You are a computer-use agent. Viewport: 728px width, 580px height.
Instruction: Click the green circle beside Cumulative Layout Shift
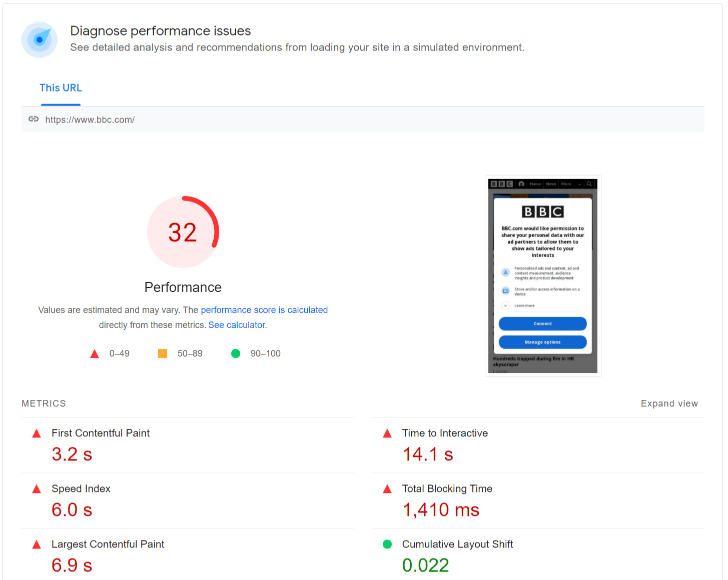pos(387,544)
